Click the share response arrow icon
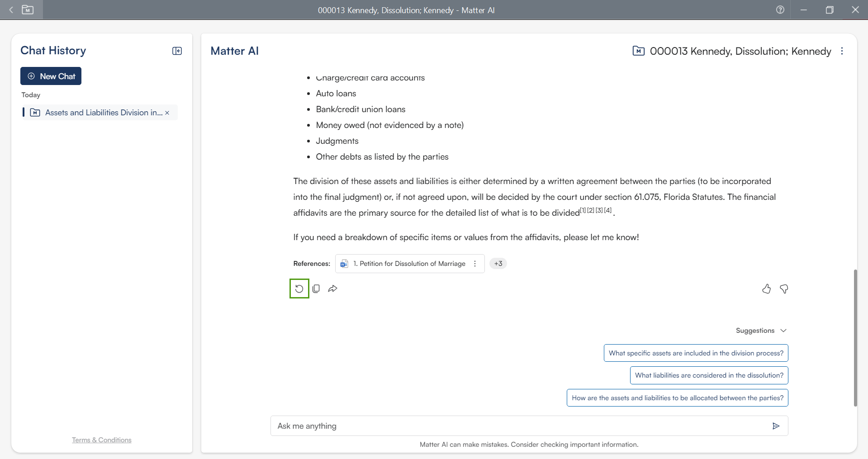The width and height of the screenshot is (868, 459). (333, 289)
